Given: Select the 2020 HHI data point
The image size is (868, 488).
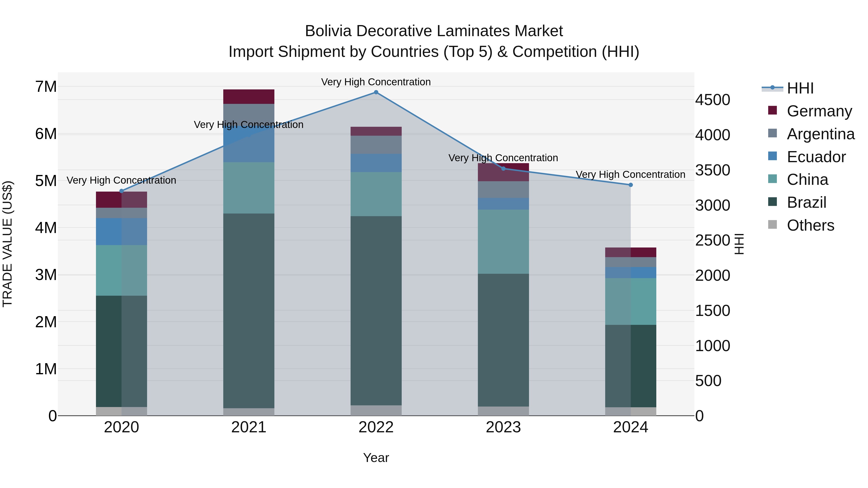Looking at the screenshot, I should click(x=122, y=191).
